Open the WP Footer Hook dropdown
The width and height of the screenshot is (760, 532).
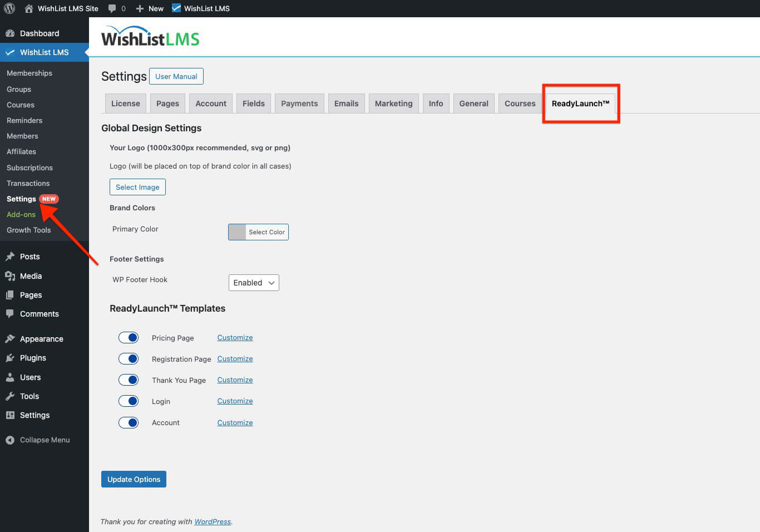pyautogui.click(x=254, y=283)
